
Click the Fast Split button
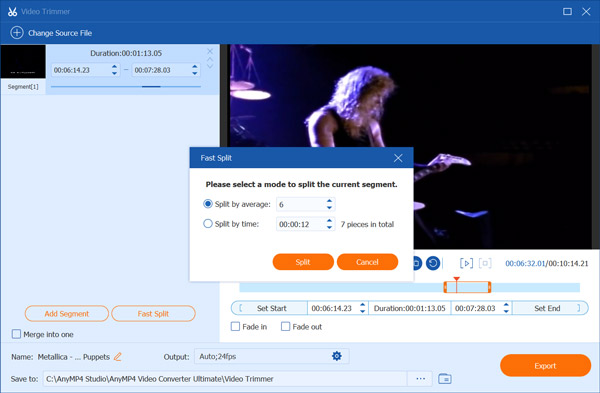[153, 314]
